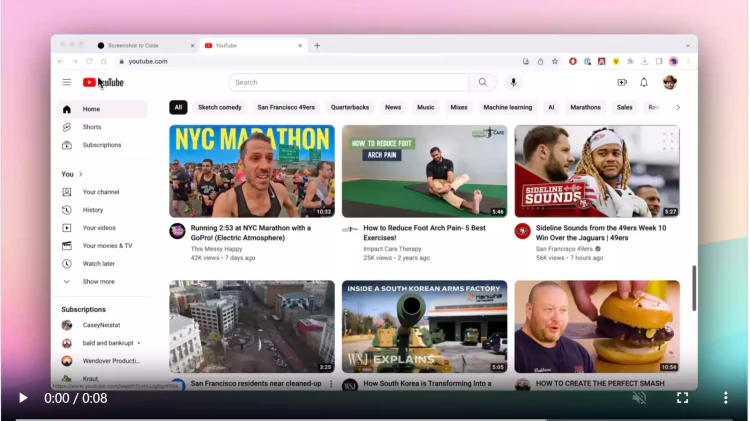Select the Quarterbacks chip

coord(350,108)
